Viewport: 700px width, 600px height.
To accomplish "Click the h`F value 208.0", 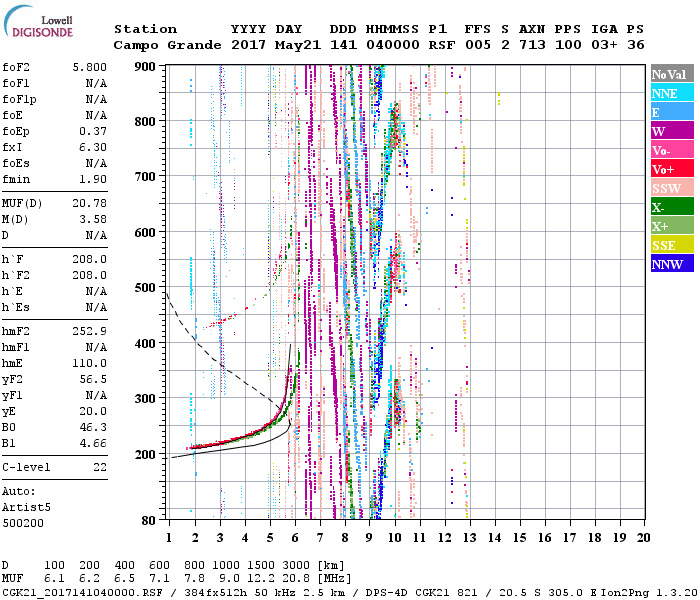I will click(x=89, y=260).
